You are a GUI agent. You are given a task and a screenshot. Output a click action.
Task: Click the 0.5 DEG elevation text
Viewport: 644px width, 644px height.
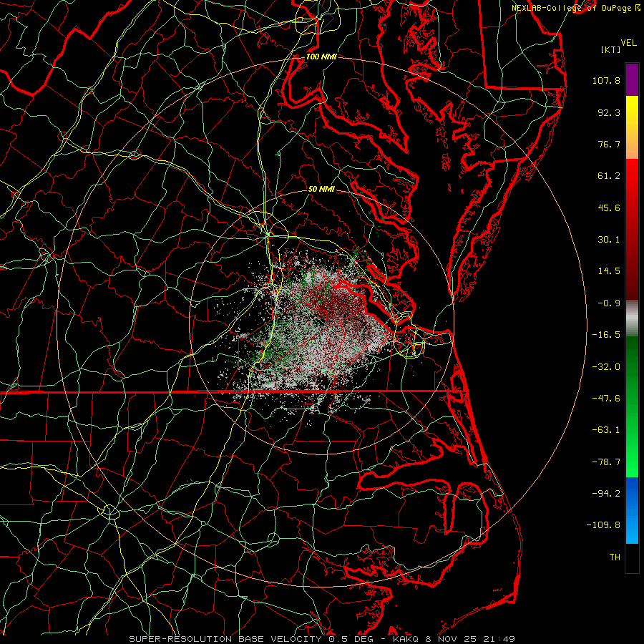coord(351,639)
